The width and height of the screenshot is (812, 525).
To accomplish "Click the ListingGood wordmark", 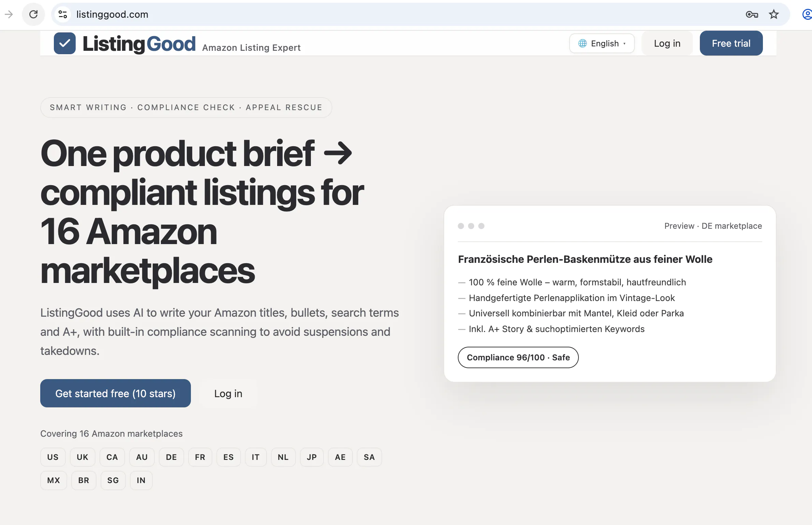I will point(139,44).
